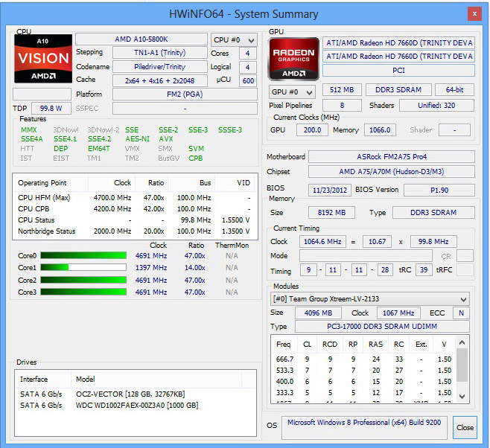Click the Freq column header in module table
Image resolution: width=490 pixels, height=448 pixels.
(284, 345)
